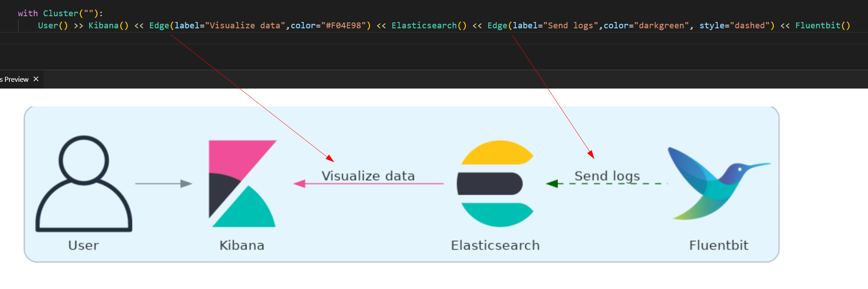Click the "Elasticsearch" caption under the logo
This screenshot has height=289, width=868.
coord(495,245)
